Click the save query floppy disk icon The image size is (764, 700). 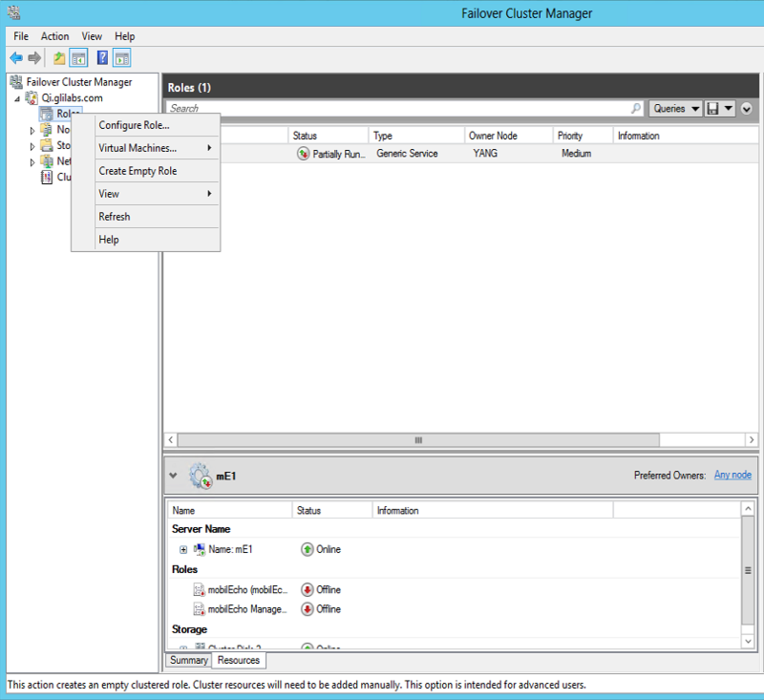712,109
